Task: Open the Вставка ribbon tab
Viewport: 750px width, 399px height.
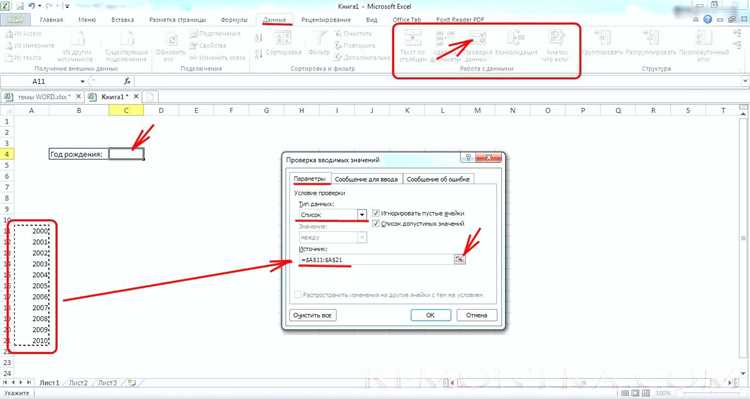Action: point(122,20)
